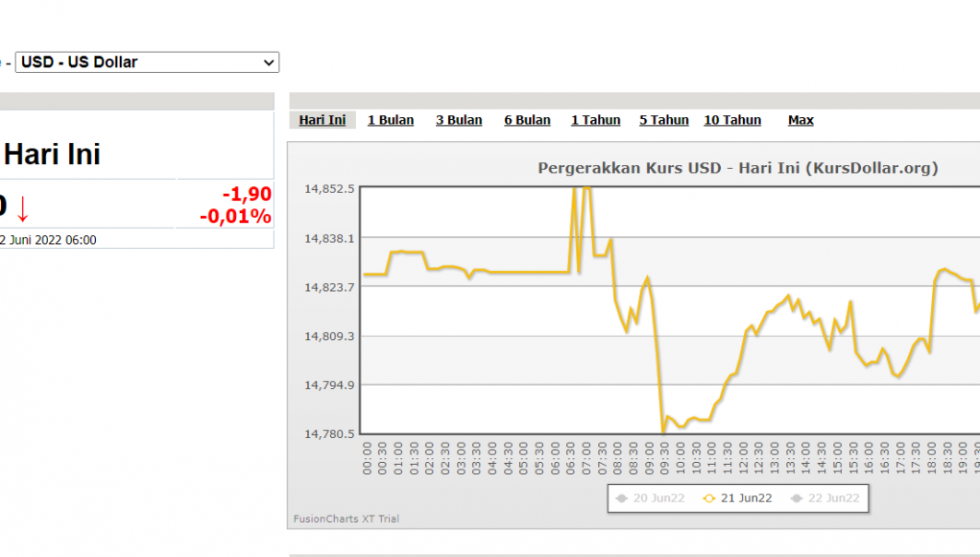
Task: Click the 00:00 x-axis time label
Action: tap(368, 459)
